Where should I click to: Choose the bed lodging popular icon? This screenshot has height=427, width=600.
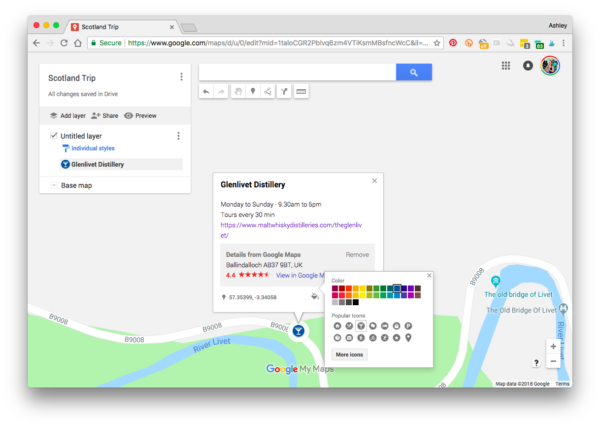coord(385,326)
